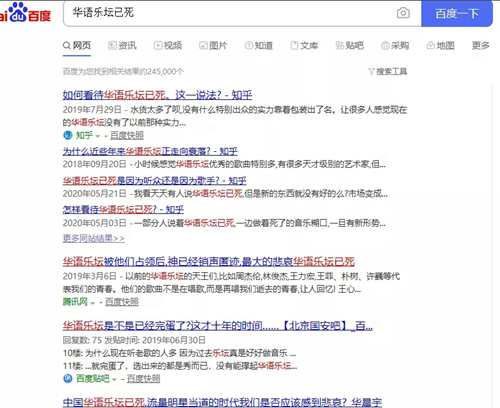Click the magnifier icon on the 网页 tab
The height and width of the screenshot is (408, 500).
pos(67,45)
